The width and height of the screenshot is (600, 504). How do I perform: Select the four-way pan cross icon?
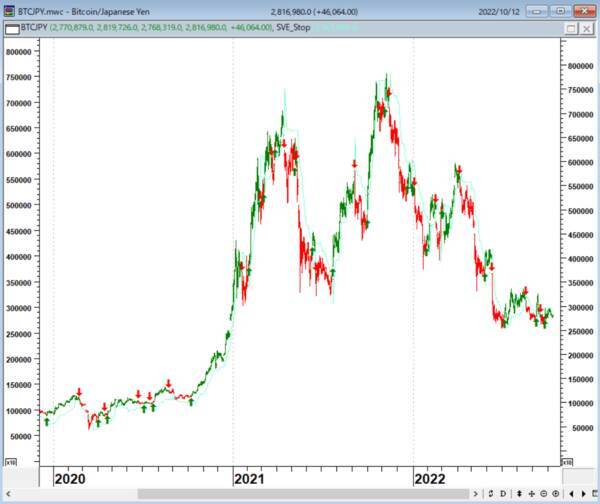(532, 494)
